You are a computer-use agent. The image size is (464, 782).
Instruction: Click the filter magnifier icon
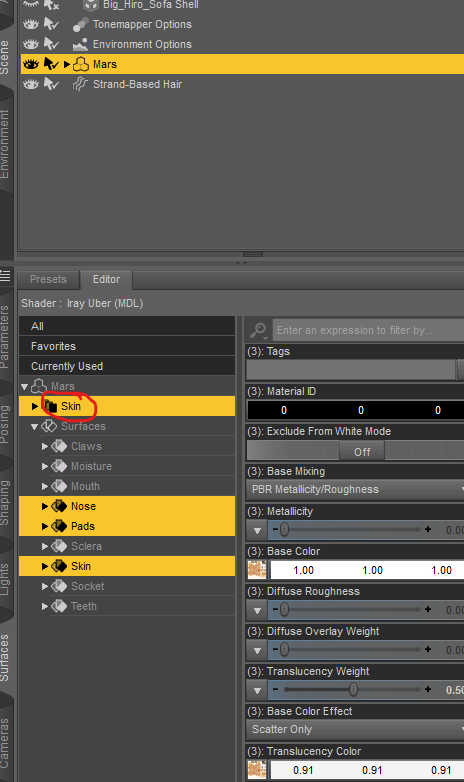pos(258,330)
